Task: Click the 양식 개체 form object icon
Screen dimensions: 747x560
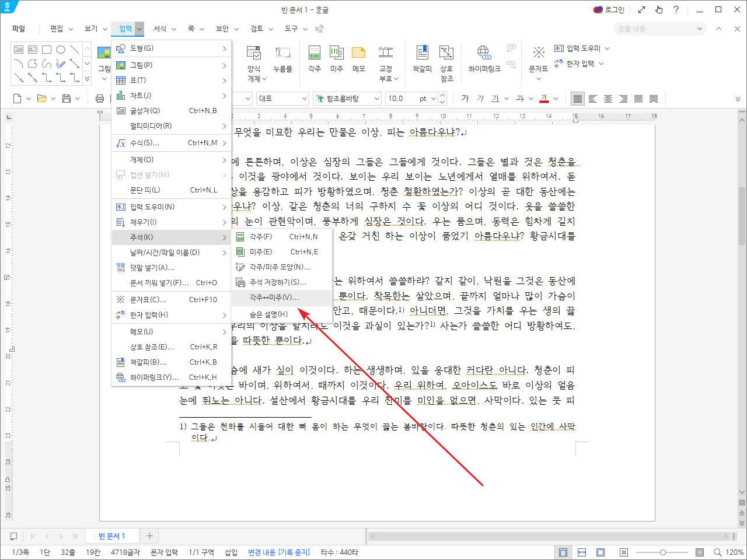Action: 254,63
